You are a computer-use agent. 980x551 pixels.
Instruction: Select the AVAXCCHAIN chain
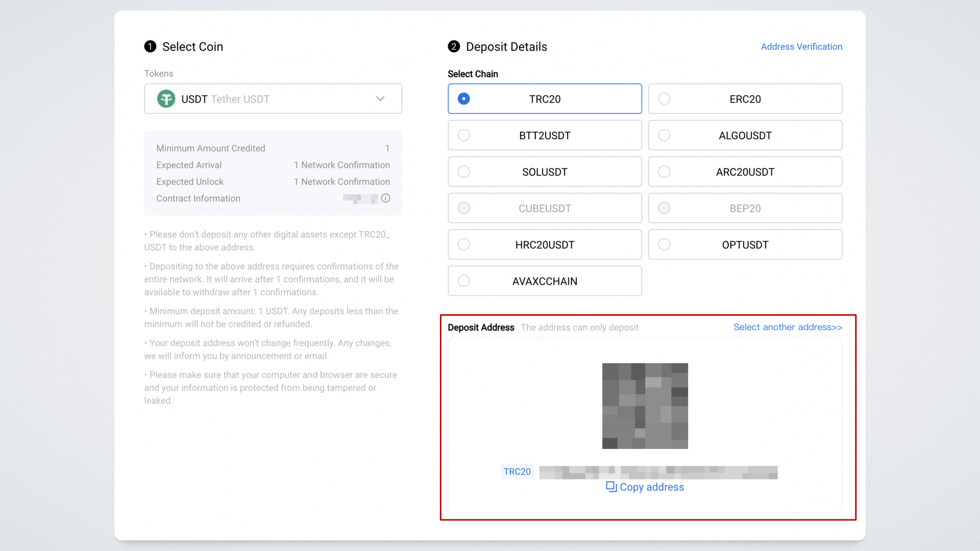(545, 281)
